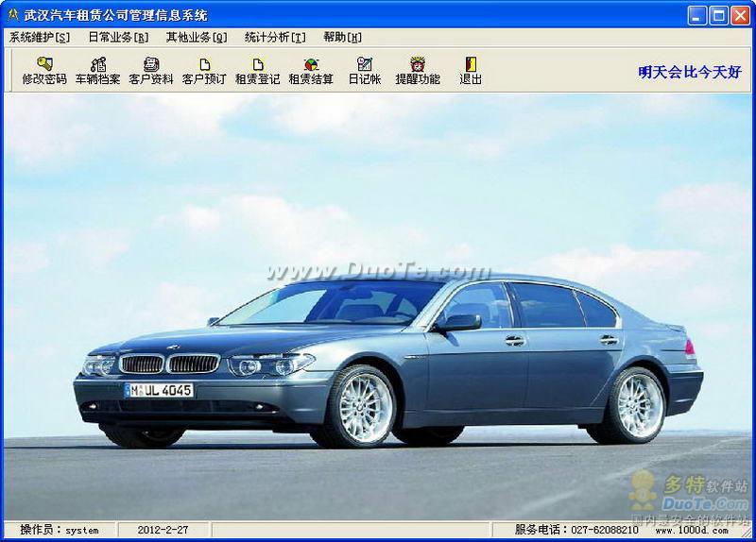Open the 其他业务[Q] menu
The width and height of the screenshot is (756, 542).
[197, 37]
